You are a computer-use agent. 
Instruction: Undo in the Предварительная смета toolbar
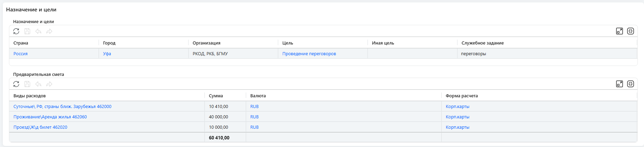click(38, 84)
